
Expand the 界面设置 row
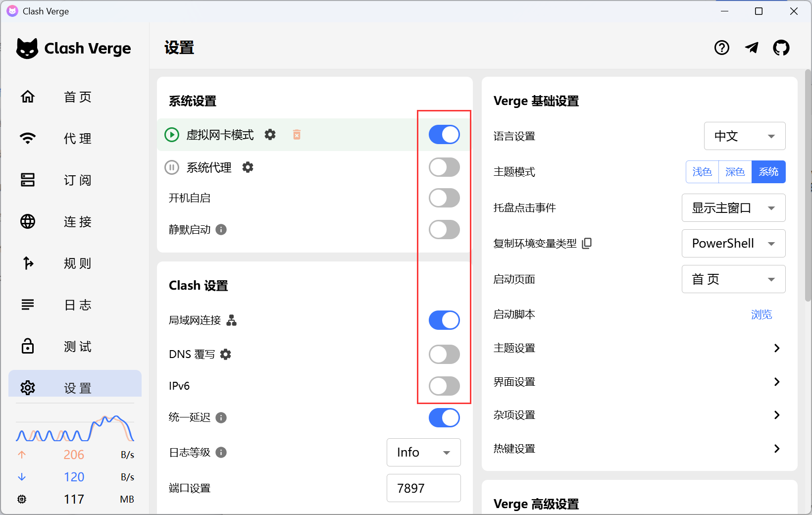click(639, 382)
